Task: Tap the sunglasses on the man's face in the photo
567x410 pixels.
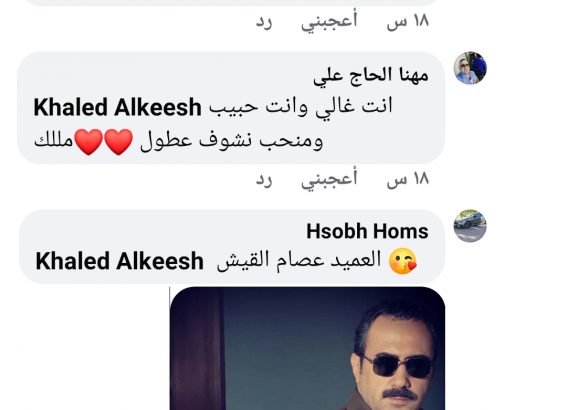Action: click(397, 366)
